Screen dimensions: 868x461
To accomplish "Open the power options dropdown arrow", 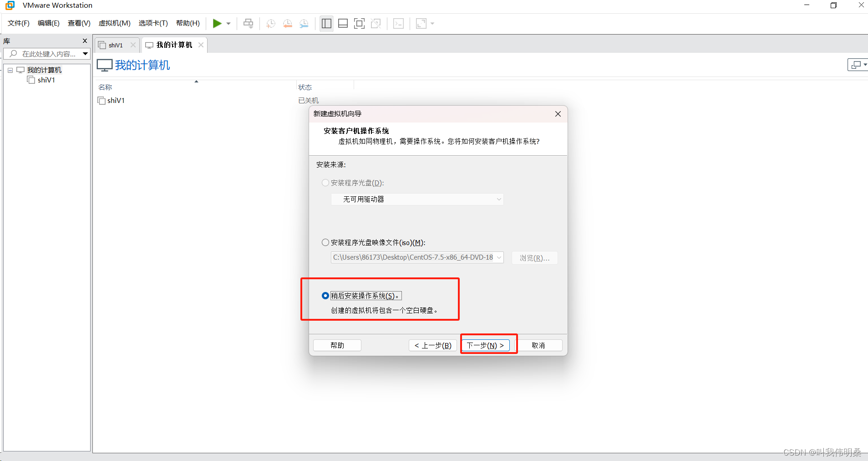I will click(x=228, y=24).
